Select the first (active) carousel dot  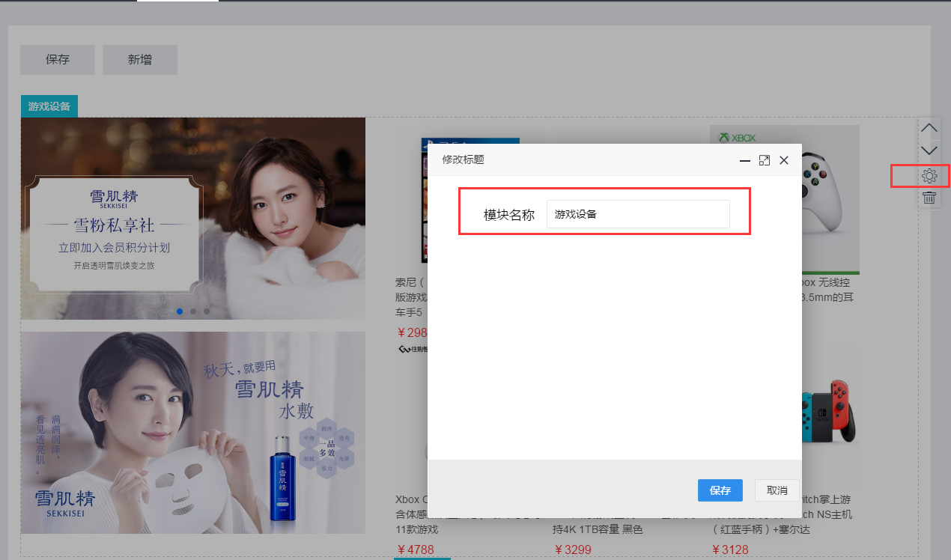pyautogui.click(x=180, y=311)
